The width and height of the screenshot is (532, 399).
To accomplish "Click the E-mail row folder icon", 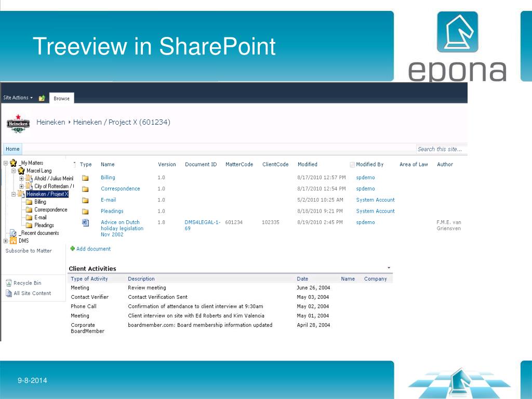I will click(x=85, y=200).
